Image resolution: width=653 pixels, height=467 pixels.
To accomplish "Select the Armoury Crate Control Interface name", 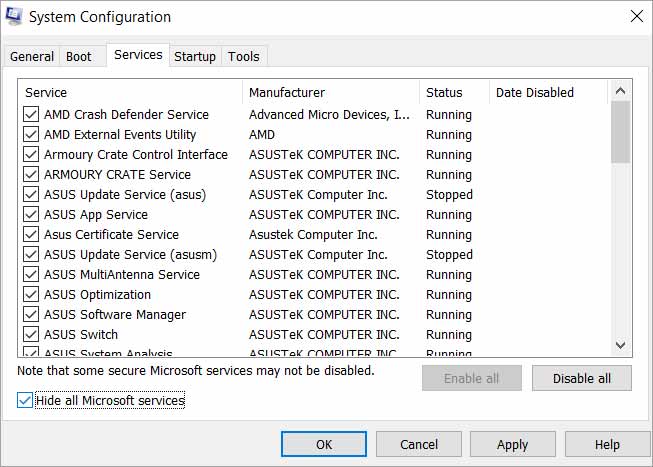I will (136, 155).
